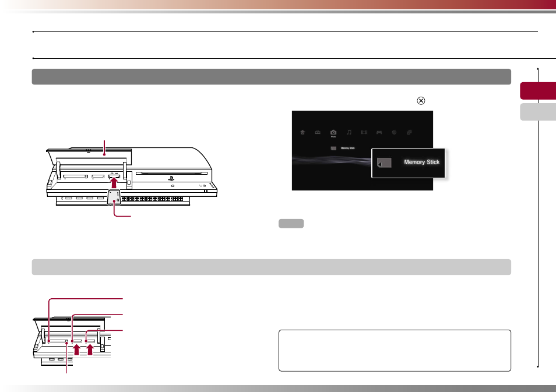Click the enlarged Memory Stick callout

pos(408,163)
